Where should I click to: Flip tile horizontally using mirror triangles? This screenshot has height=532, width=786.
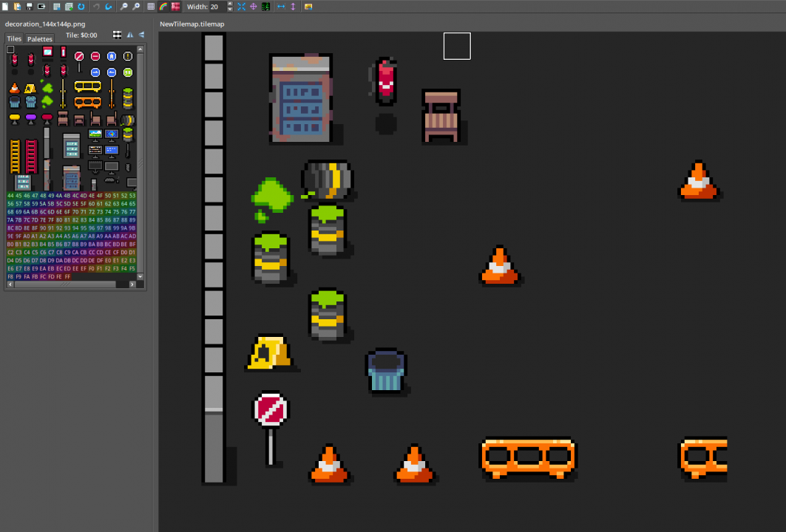click(130, 35)
